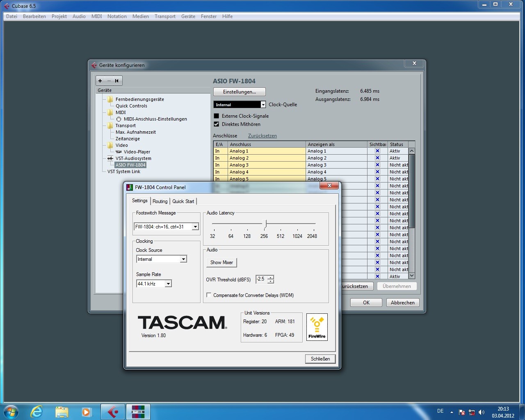Image resolution: width=525 pixels, height=420 pixels.
Task: Enable Externe Clock-Signale checkbox
Action: pyautogui.click(x=217, y=116)
